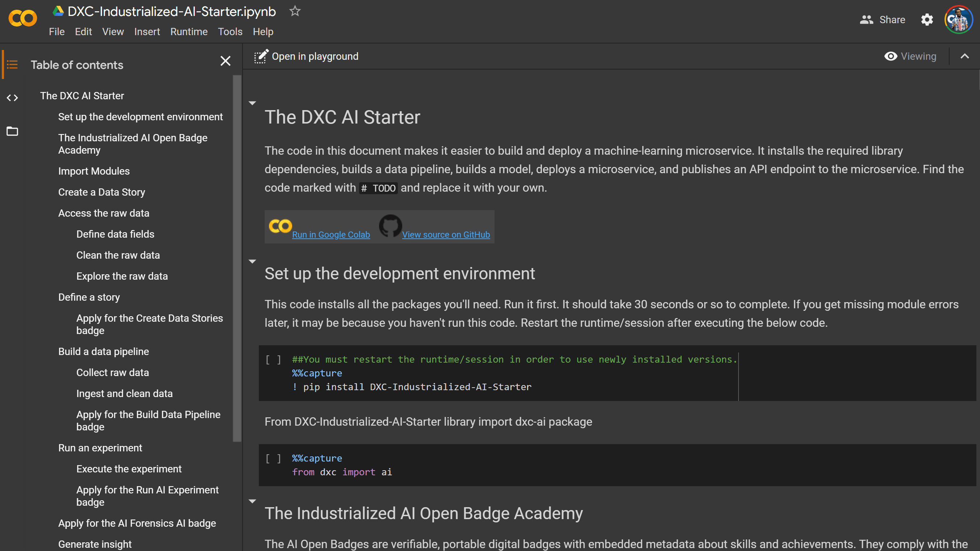Select 'Run an experiment' in contents
The width and height of the screenshot is (980, 551).
(x=100, y=448)
